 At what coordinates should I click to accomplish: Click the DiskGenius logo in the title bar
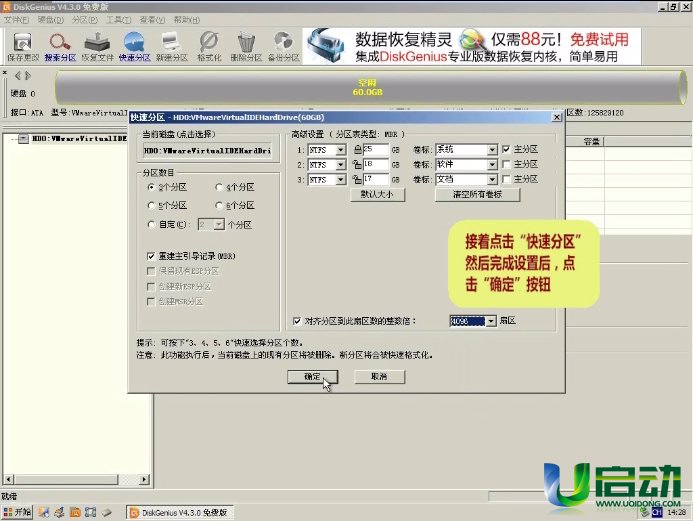[x=6, y=7]
